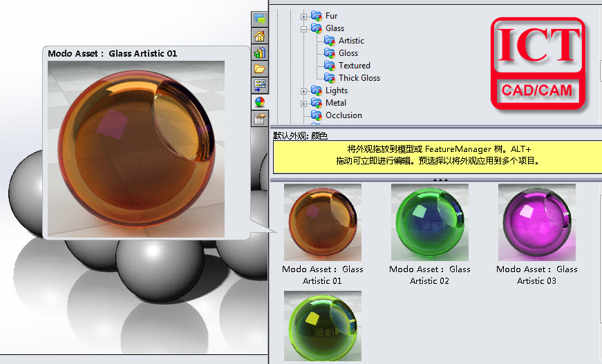Click the Artistic folder icon

pos(330,40)
